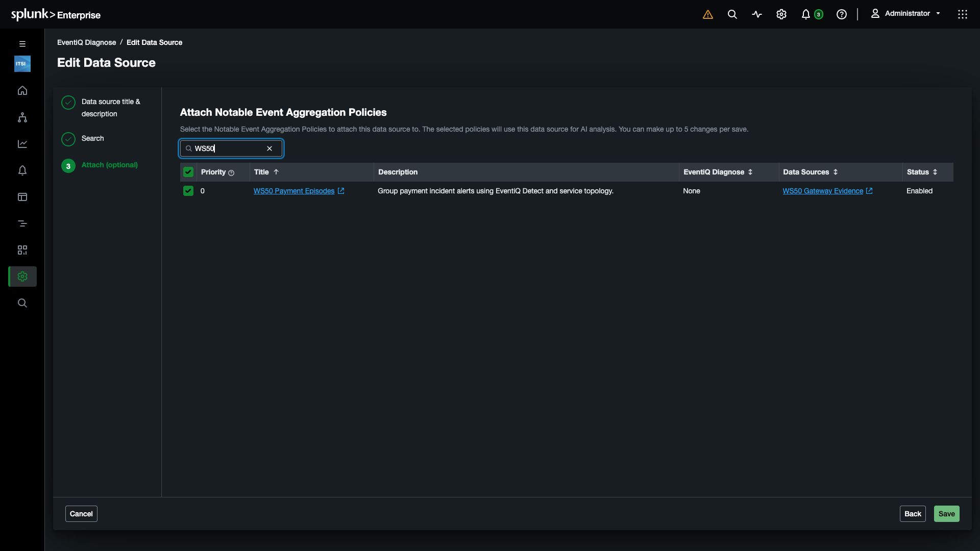Click the EventiQ Diagnose value None
The width and height of the screenshot is (980, 551).
tap(692, 191)
